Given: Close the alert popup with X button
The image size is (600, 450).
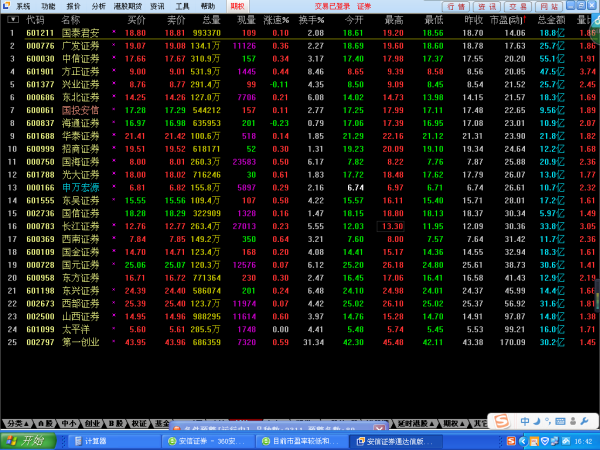Looking at the screenshot, I should 379,428.
